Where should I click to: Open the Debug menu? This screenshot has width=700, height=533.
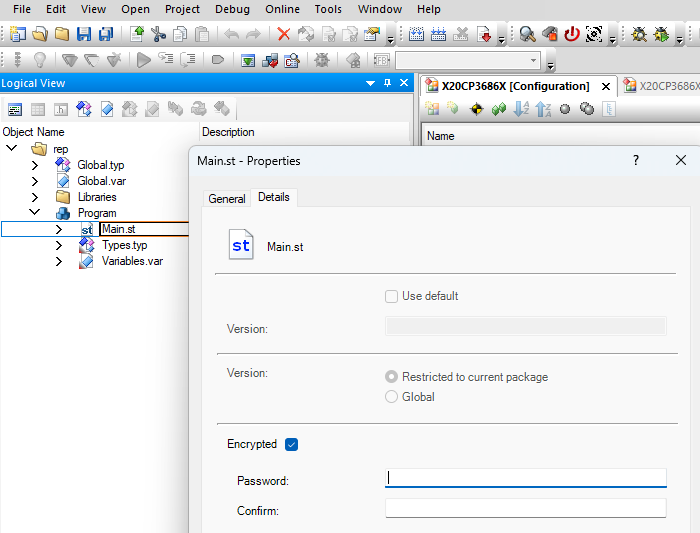pos(232,9)
